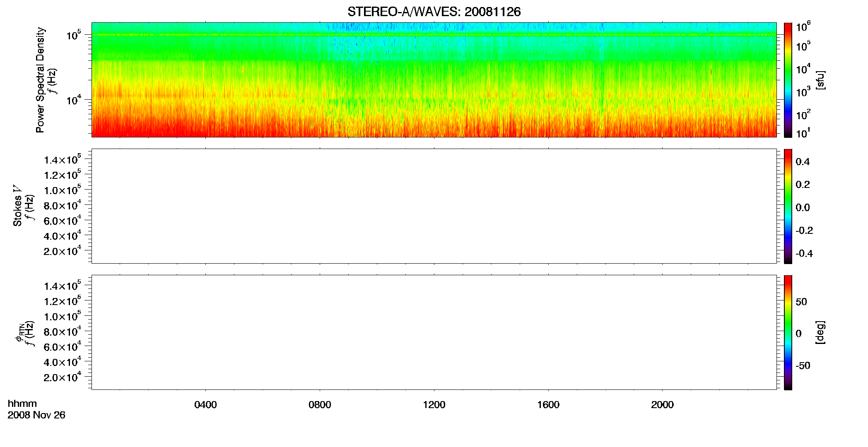The width and height of the screenshot is (868, 447).
Task: Click the phi RTN degrees color bar
Action: pos(788,332)
